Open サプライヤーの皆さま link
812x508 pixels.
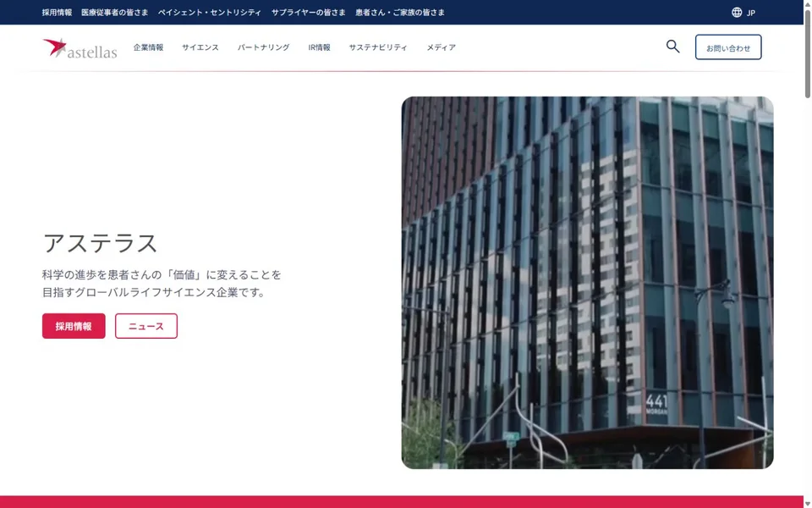pos(308,13)
